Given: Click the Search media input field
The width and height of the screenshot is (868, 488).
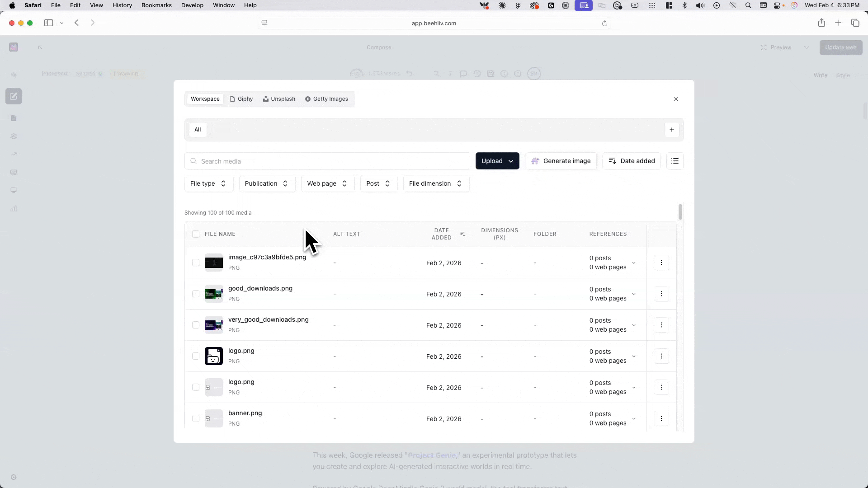Looking at the screenshot, I should click(327, 161).
